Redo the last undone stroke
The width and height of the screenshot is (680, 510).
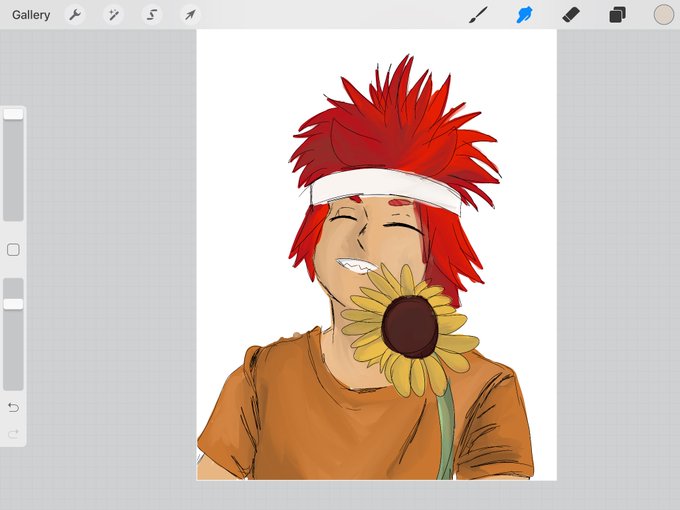click(x=13, y=433)
